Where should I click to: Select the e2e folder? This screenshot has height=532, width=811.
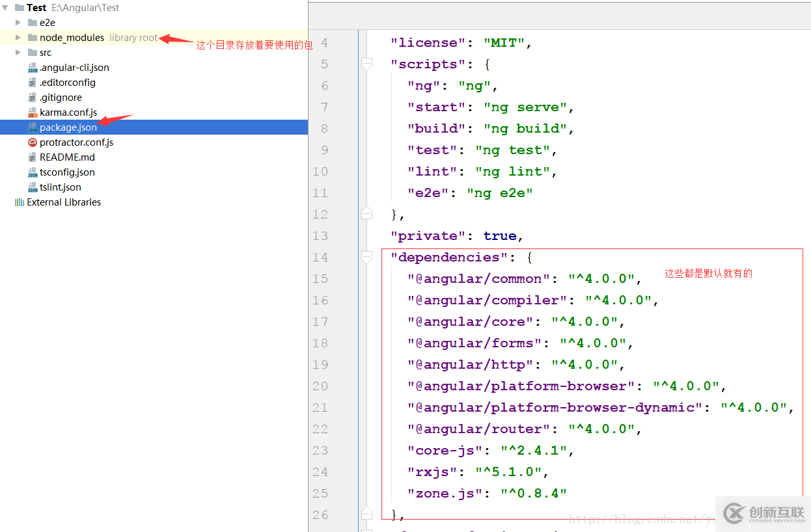48,23
